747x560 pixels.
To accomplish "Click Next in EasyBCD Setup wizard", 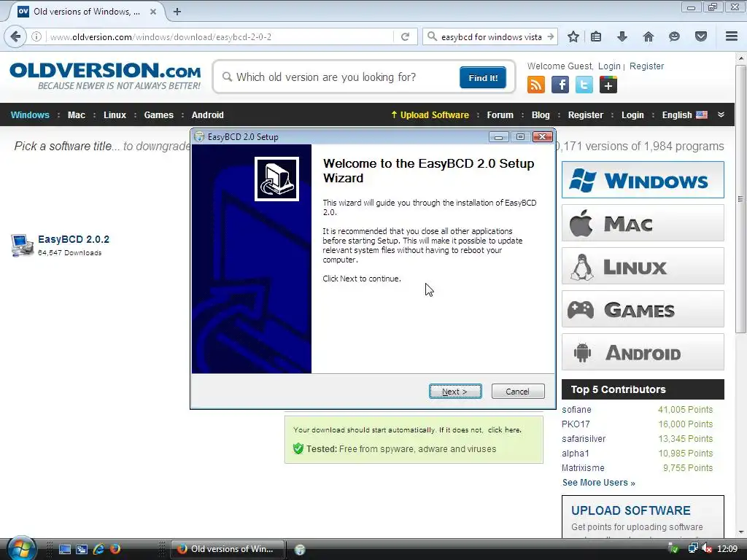I will pyautogui.click(x=455, y=392).
